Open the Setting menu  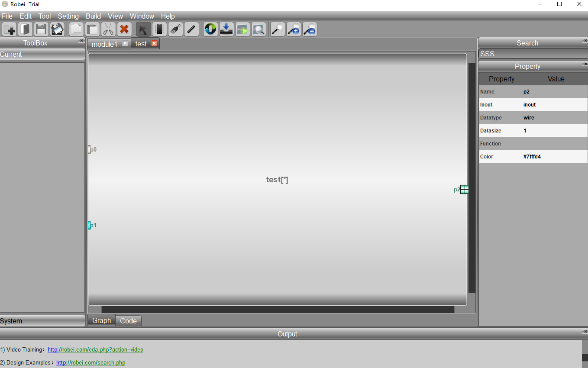(68, 16)
